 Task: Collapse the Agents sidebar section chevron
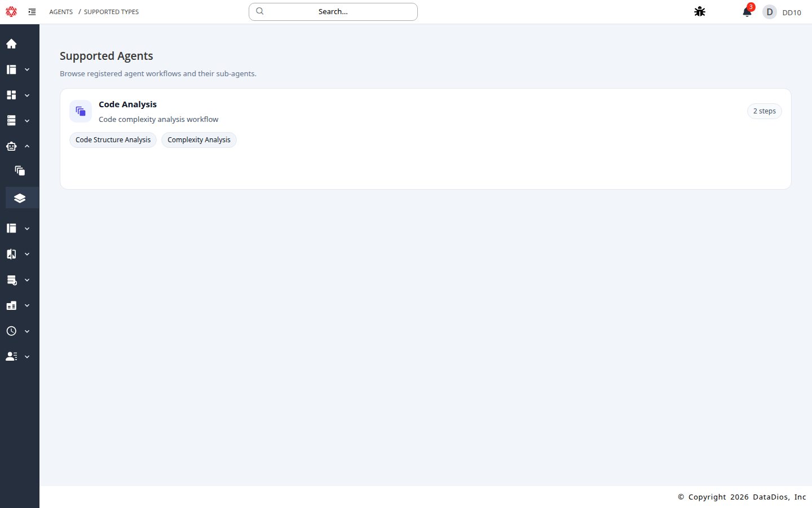tap(27, 146)
